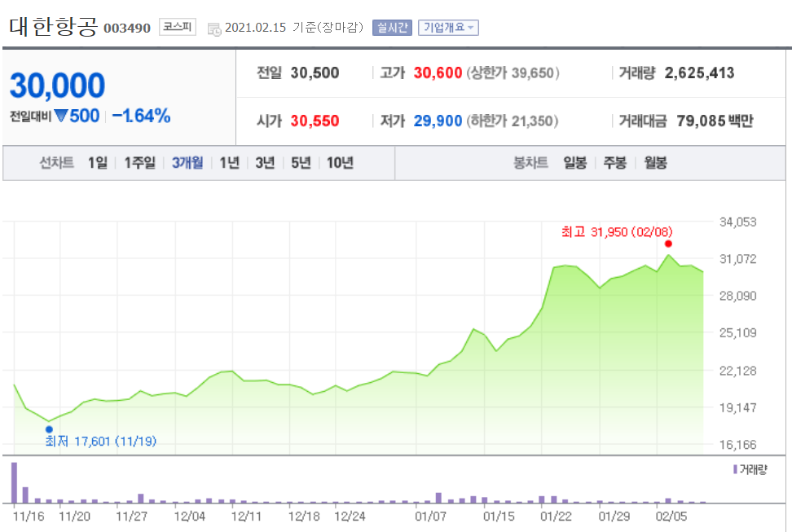The width and height of the screenshot is (792, 532).
Task: Click the 01/07 date axis label
Action: tap(430, 517)
